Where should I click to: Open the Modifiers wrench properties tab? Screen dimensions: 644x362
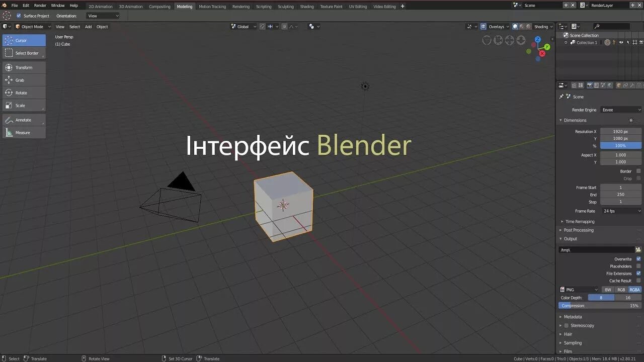pos(632,85)
